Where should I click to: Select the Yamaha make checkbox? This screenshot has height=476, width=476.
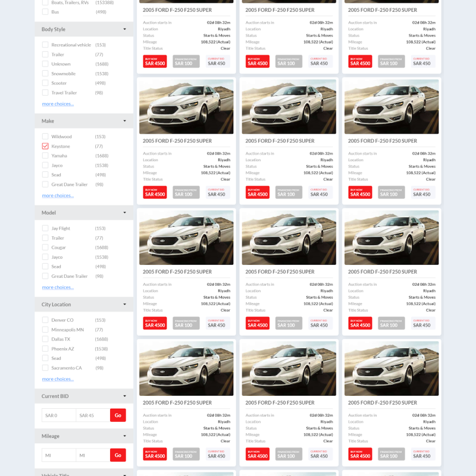pyautogui.click(x=45, y=156)
